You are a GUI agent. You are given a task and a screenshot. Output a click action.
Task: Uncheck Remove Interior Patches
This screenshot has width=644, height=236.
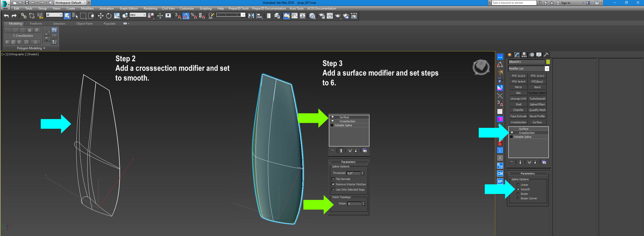pos(333,184)
